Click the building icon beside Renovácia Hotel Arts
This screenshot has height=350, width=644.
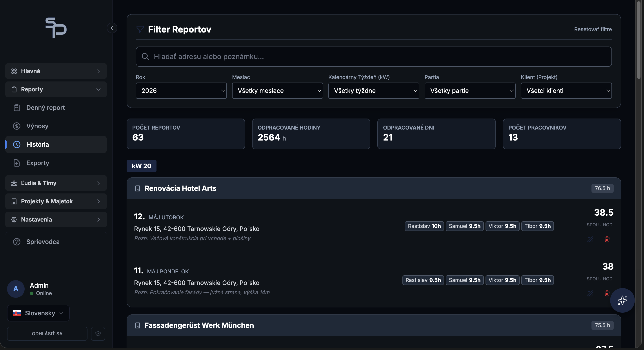click(x=138, y=188)
